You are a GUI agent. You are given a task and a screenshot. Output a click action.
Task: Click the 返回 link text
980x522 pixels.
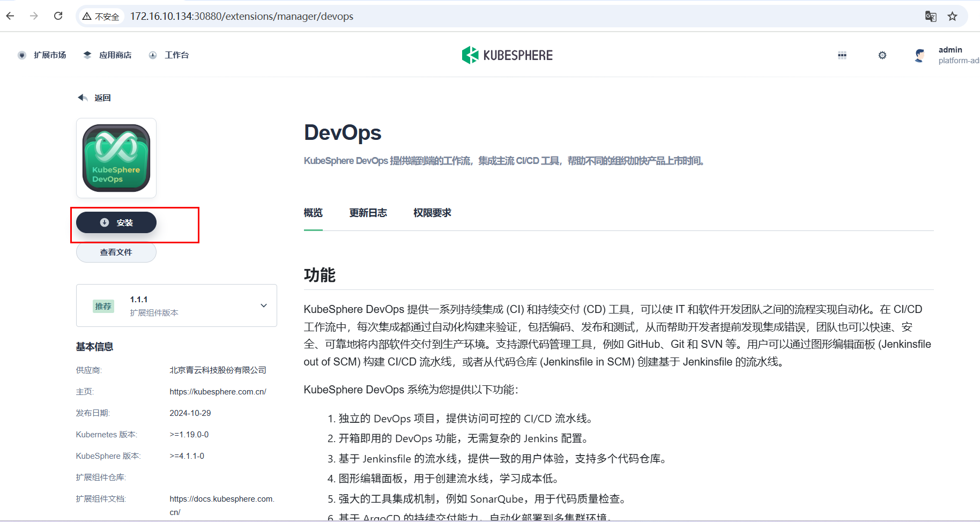point(102,98)
